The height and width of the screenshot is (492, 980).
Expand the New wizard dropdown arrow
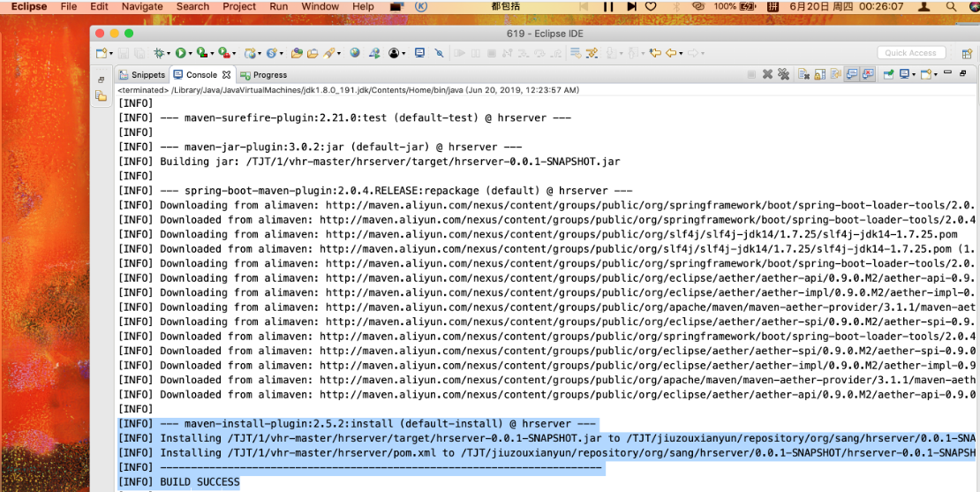pyautogui.click(x=111, y=54)
